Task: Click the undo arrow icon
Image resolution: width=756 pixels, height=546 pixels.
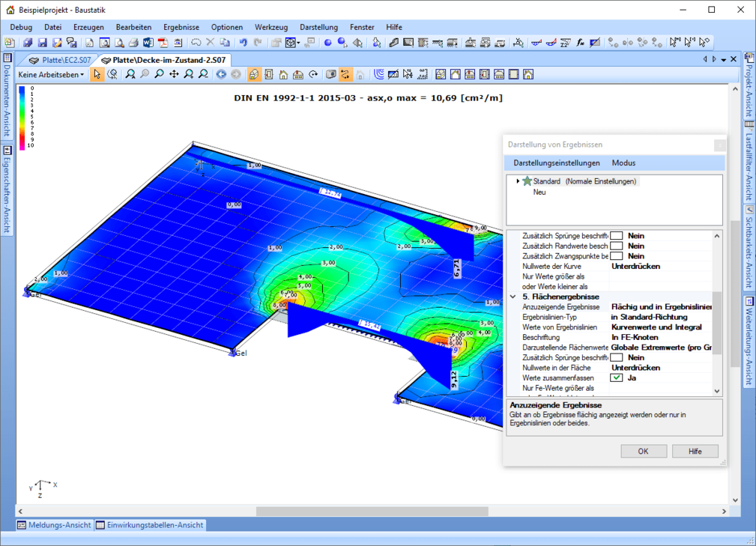Action: pos(244,43)
